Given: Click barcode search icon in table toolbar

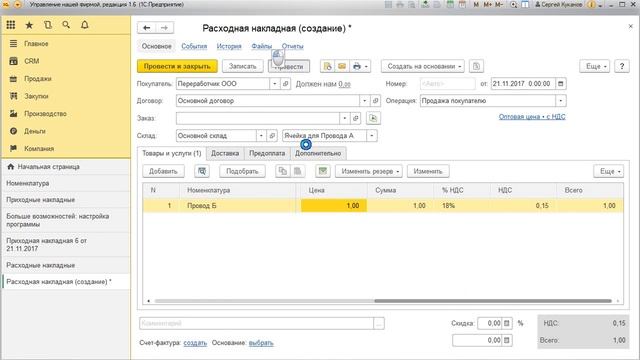Looking at the screenshot, I should pyautogui.click(x=202, y=171).
